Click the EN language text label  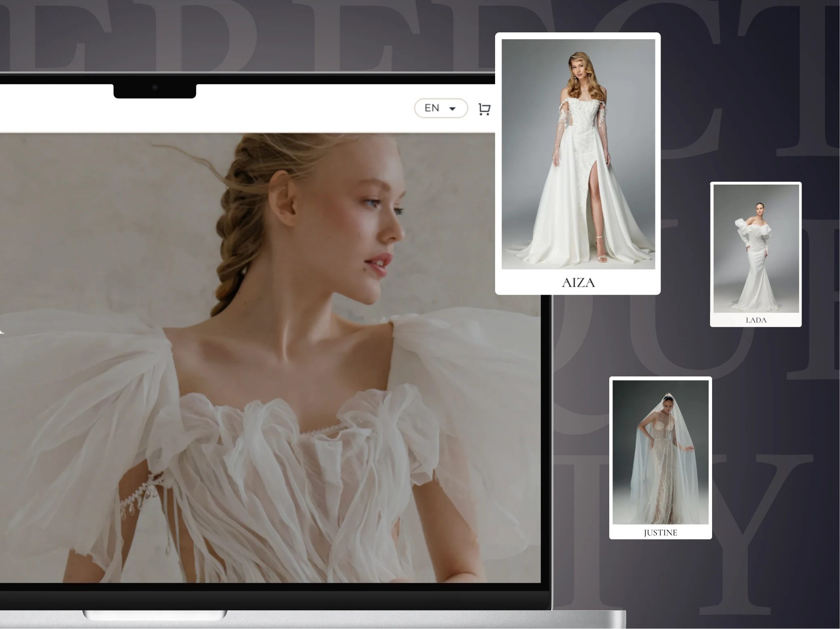click(432, 108)
